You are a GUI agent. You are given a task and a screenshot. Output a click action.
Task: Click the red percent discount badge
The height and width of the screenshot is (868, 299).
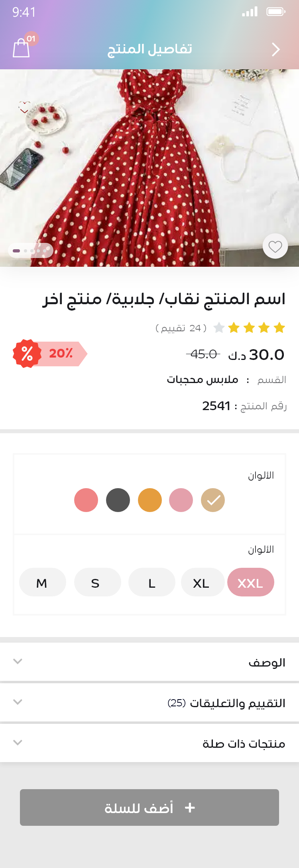(x=27, y=354)
